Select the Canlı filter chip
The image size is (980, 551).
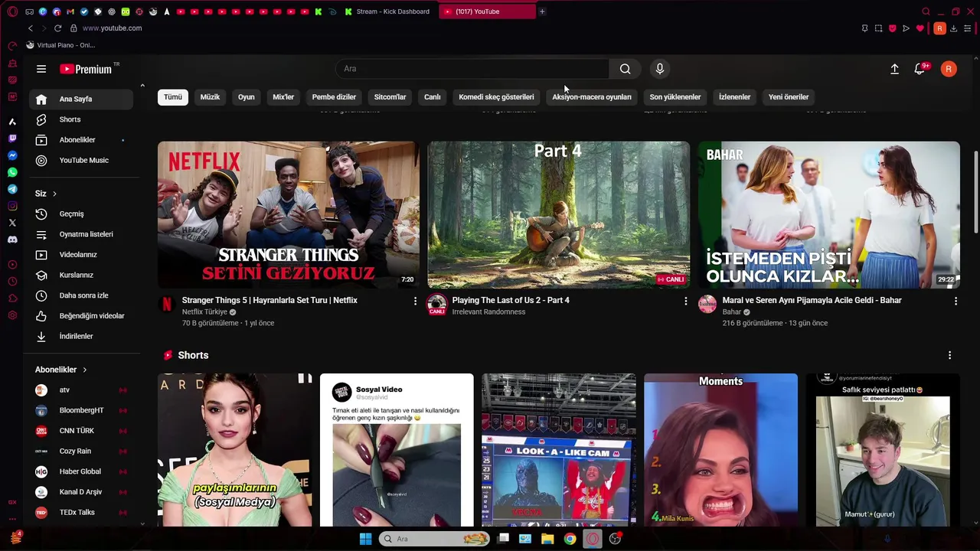pyautogui.click(x=433, y=97)
